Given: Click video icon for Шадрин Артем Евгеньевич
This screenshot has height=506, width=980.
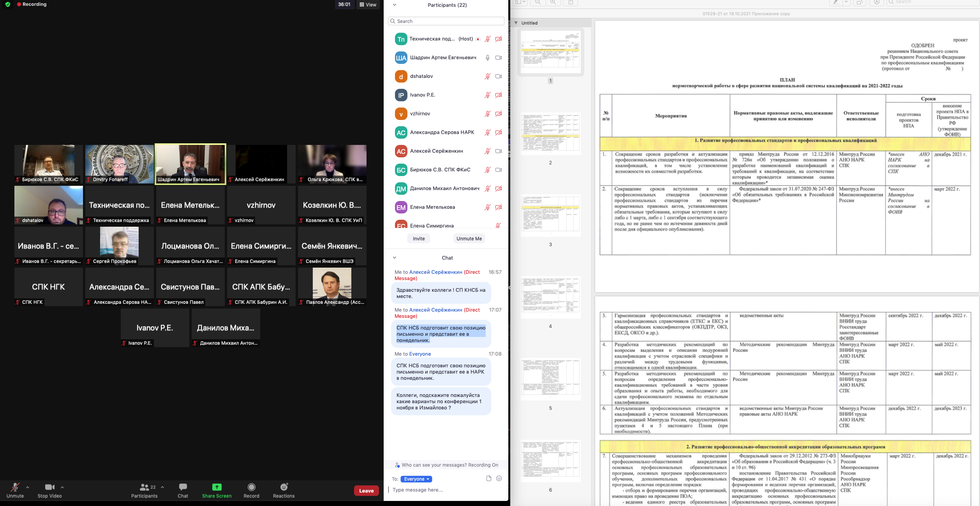Looking at the screenshot, I should [499, 58].
